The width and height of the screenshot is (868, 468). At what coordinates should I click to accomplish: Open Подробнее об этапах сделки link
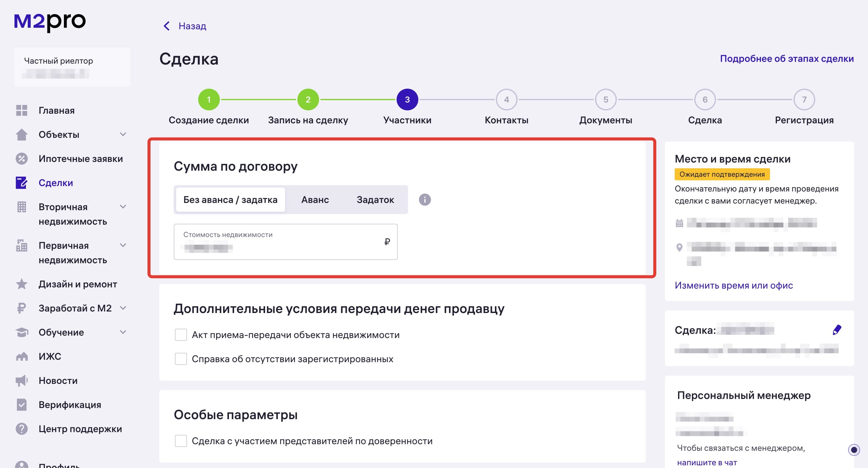click(787, 58)
